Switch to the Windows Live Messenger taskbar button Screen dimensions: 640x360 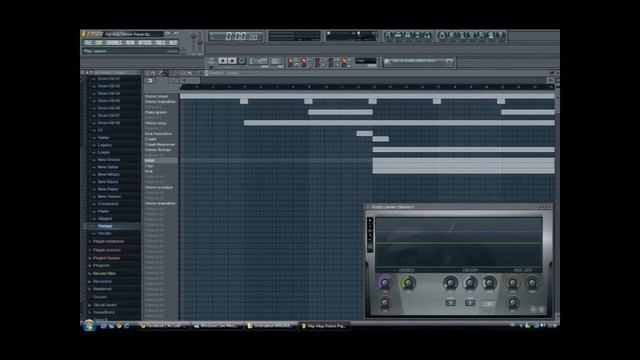[x=217, y=326]
